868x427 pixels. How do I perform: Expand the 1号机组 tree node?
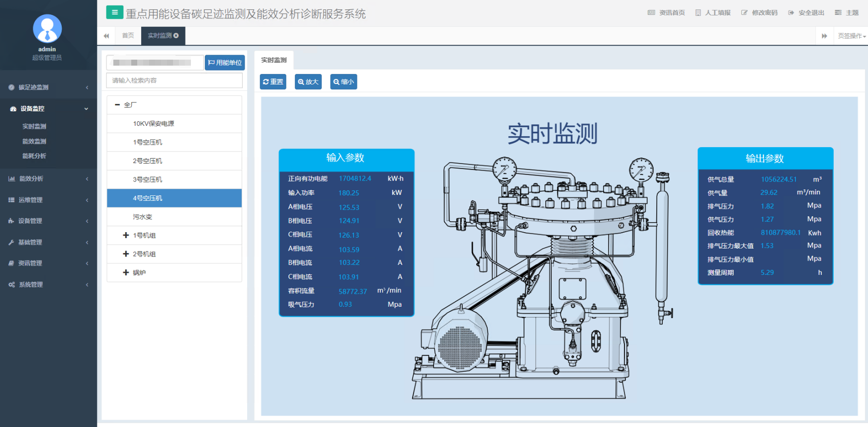[126, 236]
